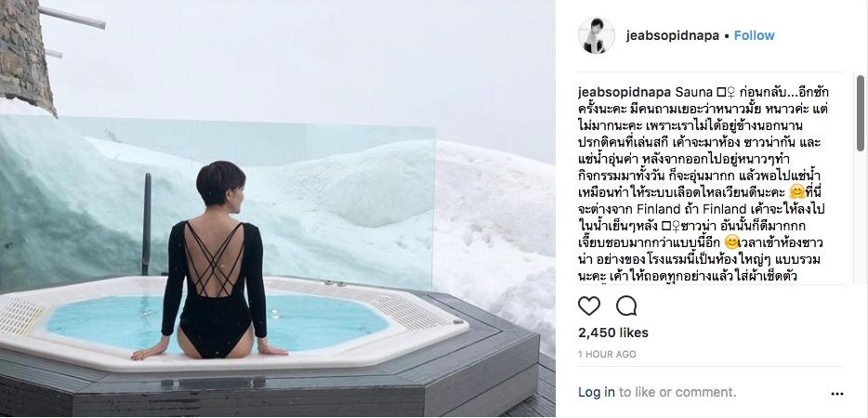
Task: Click the caption scrollbar thumb
Action: (861, 113)
